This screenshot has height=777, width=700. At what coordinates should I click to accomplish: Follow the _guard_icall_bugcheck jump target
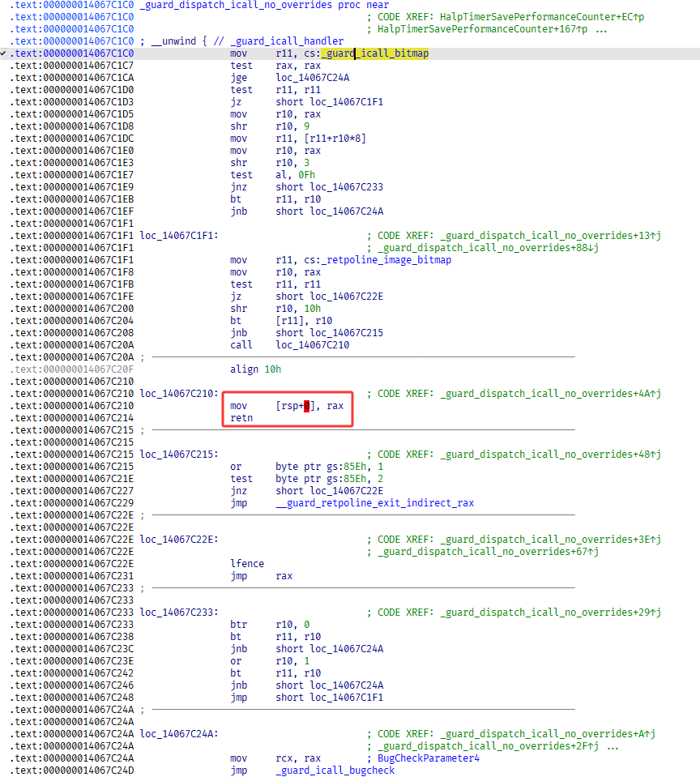pyautogui.click(x=335, y=771)
